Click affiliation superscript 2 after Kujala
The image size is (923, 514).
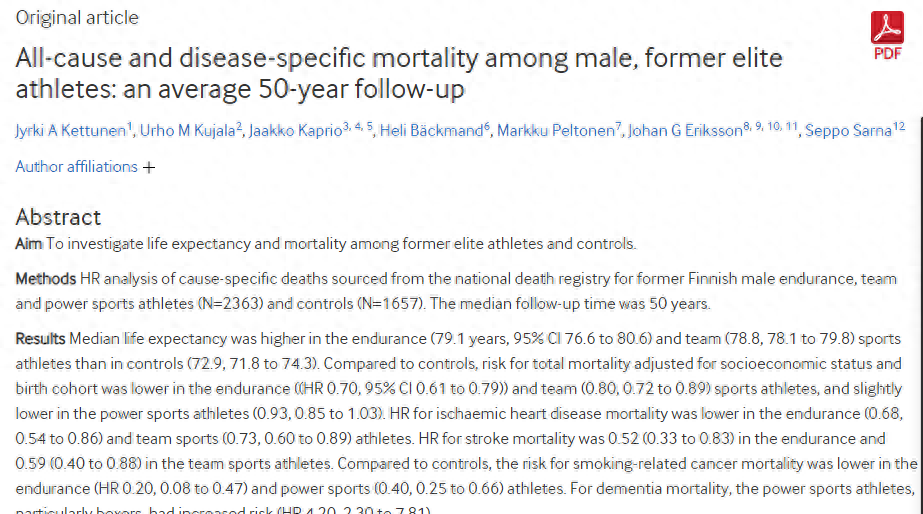click(240, 127)
